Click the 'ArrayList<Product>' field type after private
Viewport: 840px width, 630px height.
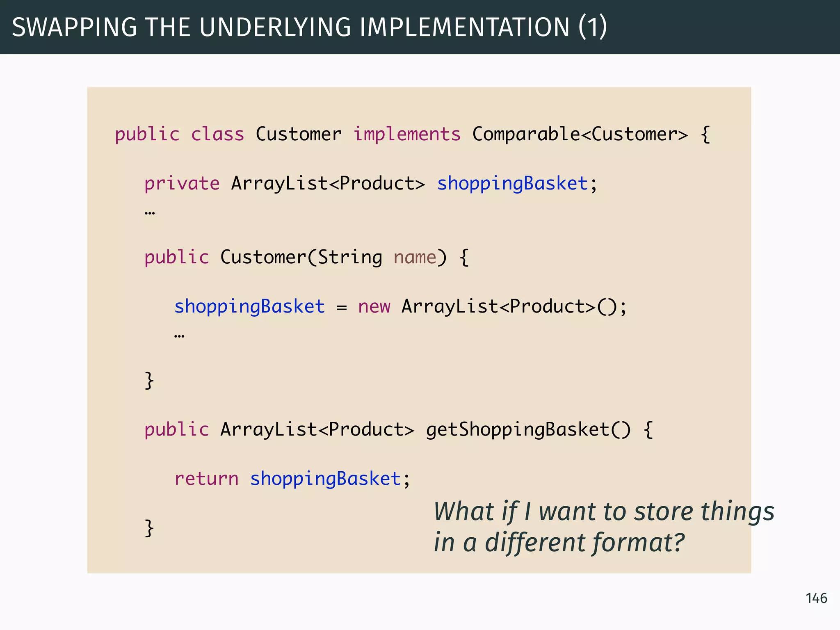pos(328,183)
